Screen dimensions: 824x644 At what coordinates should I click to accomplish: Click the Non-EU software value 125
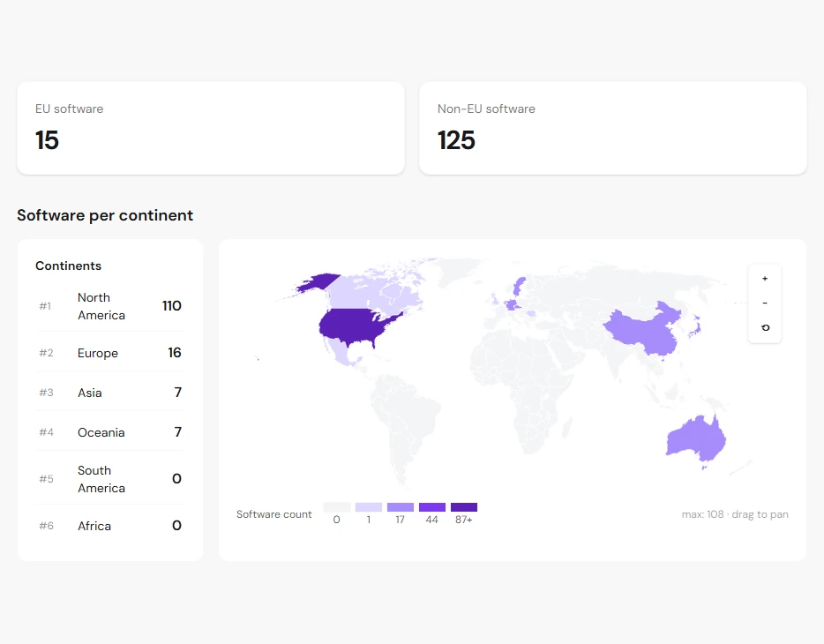click(x=456, y=140)
